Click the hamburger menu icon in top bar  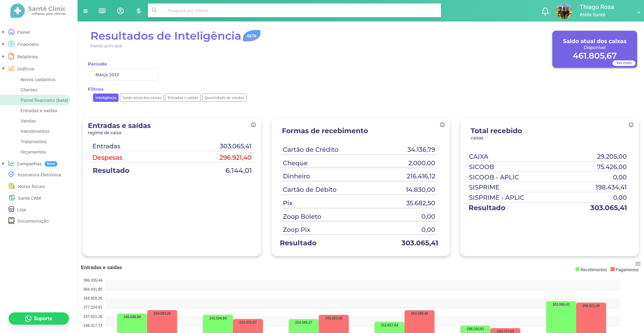[85, 11]
